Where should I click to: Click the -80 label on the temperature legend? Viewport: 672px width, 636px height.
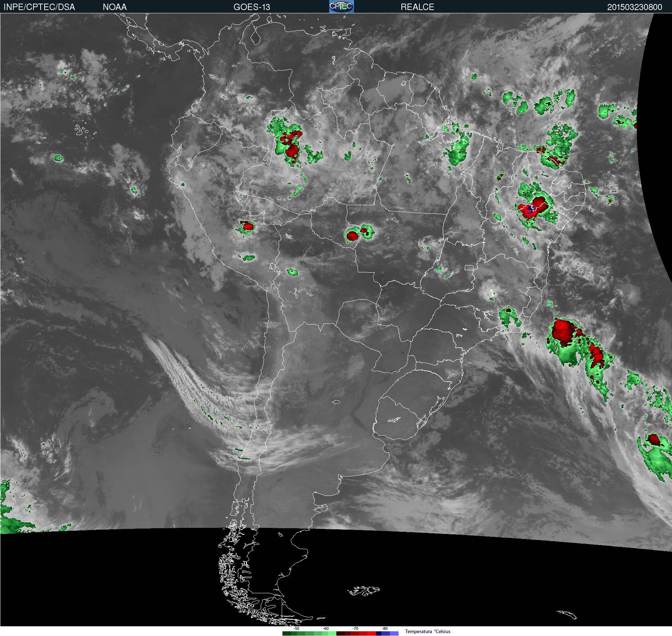[385, 629]
